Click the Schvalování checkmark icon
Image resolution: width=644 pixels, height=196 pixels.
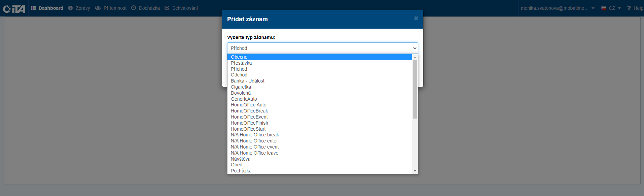(x=167, y=8)
